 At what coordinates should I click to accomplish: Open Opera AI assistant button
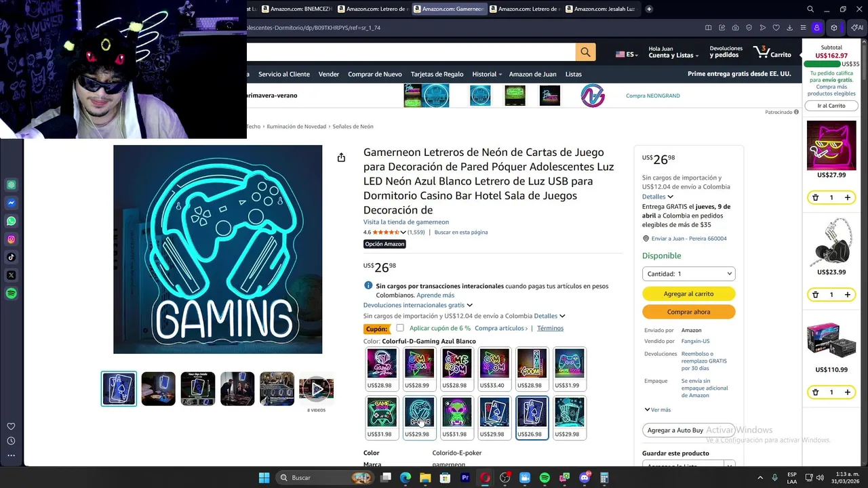point(857,28)
